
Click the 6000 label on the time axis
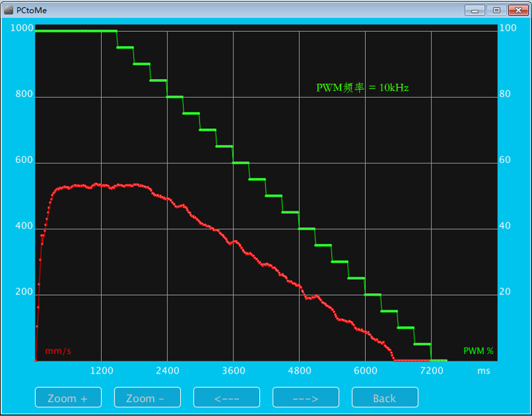[x=365, y=371]
